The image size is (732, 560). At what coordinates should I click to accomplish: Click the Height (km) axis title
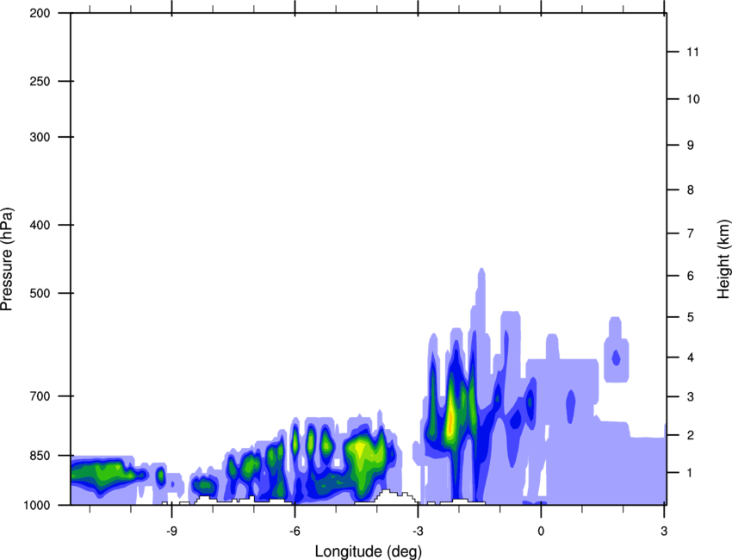click(723, 258)
